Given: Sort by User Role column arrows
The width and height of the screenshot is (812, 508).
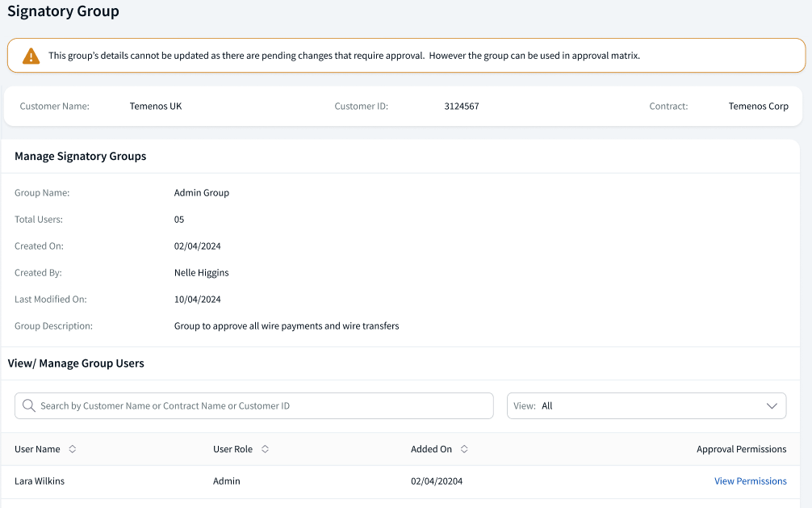Looking at the screenshot, I should tap(265, 449).
